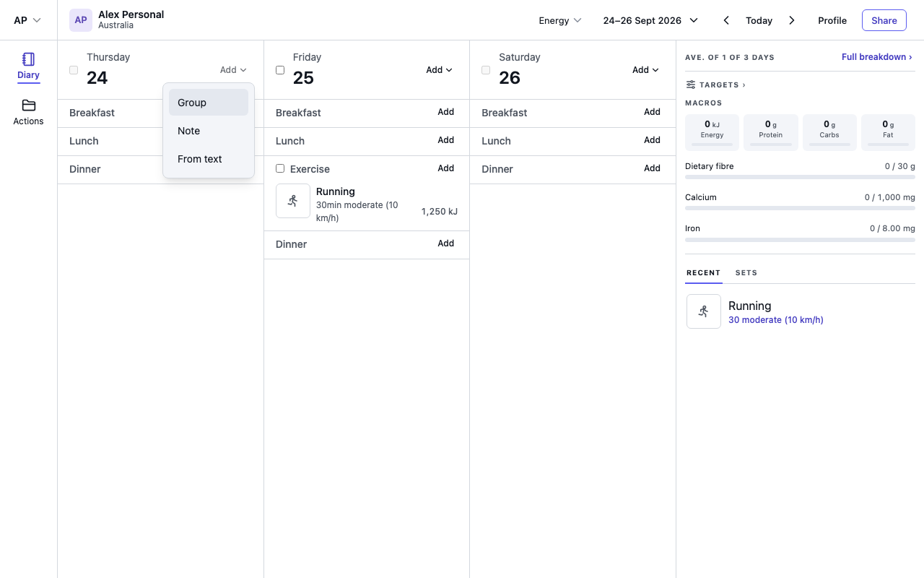Toggle the Friday 25 day checkbox

[x=280, y=70]
